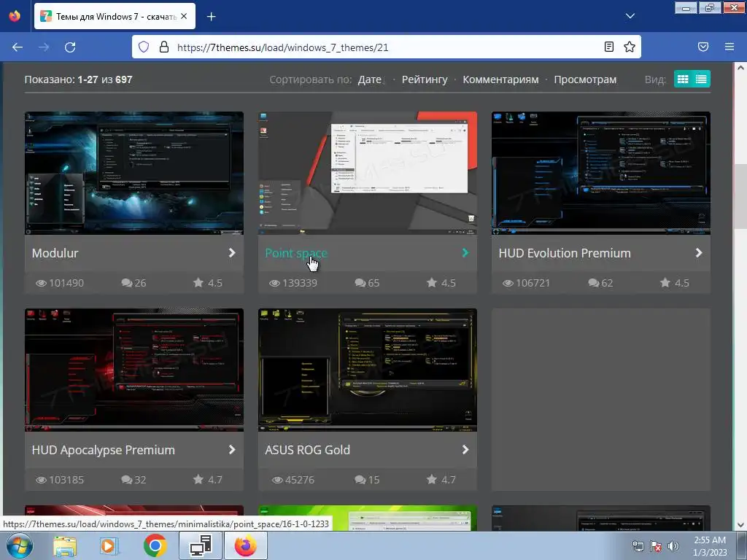Close the 7themes tab
The height and width of the screenshot is (560, 747).
184,16
